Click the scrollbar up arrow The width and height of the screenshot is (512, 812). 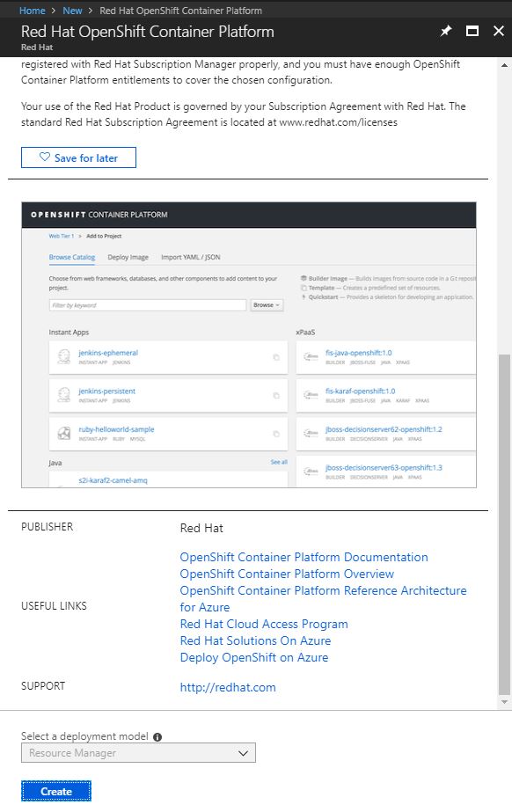point(504,65)
